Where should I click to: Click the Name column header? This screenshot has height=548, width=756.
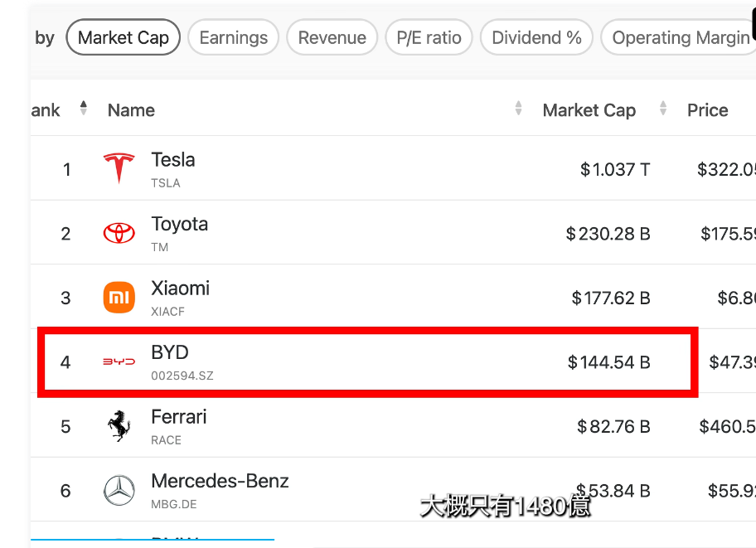click(x=131, y=110)
